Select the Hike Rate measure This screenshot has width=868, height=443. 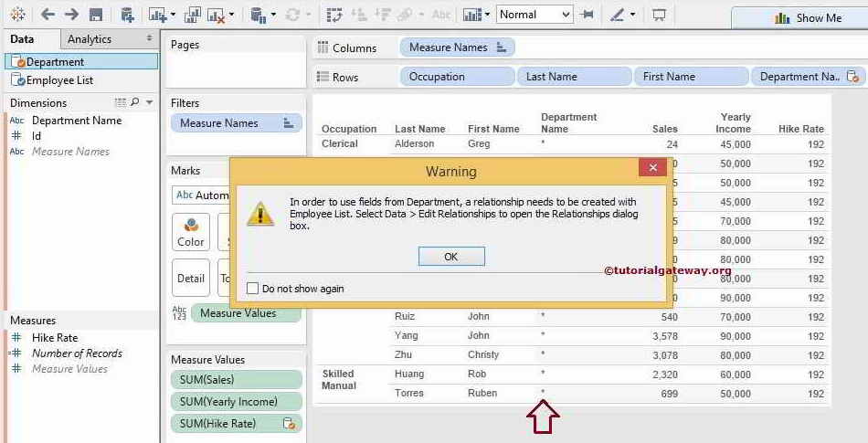click(x=55, y=337)
